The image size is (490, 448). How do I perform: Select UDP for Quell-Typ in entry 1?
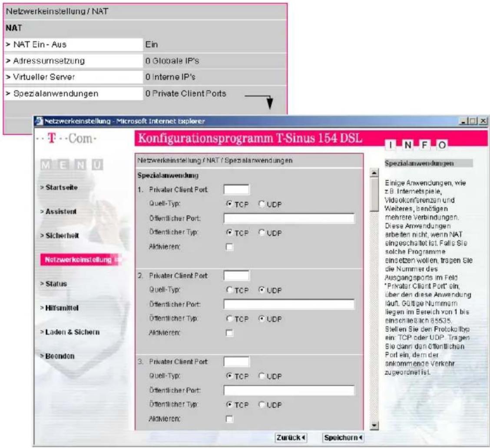262,204
